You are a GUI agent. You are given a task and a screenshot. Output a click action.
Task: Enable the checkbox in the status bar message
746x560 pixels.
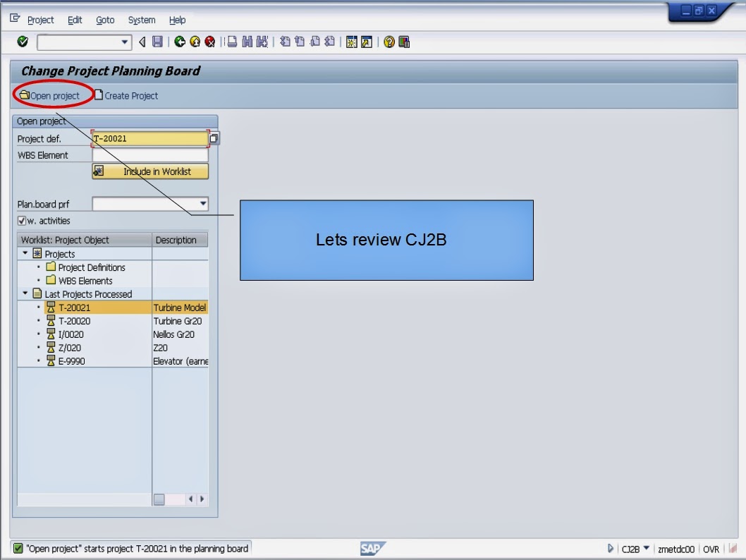coord(17,547)
